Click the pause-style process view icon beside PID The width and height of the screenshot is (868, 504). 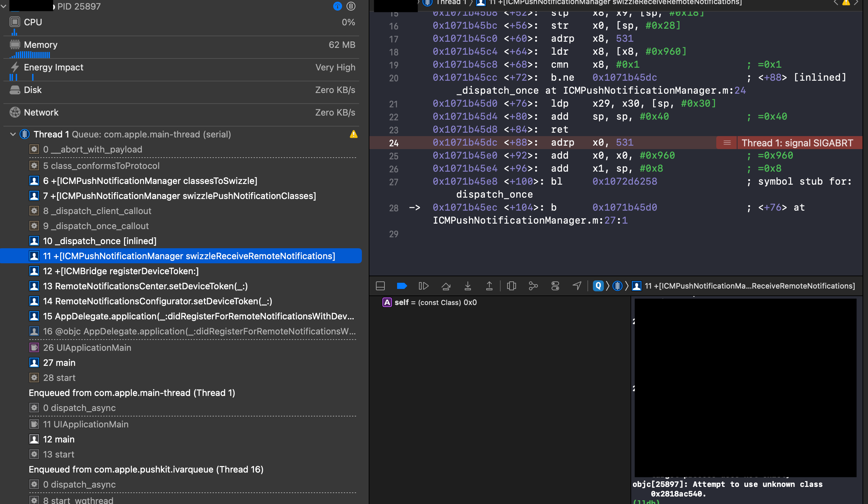point(351,6)
